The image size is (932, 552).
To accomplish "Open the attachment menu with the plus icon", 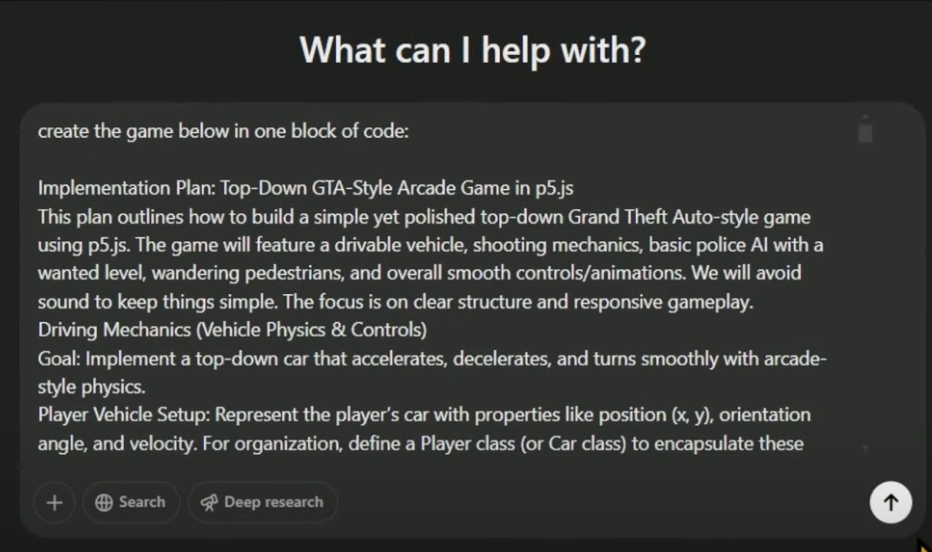I will tap(54, 503).
